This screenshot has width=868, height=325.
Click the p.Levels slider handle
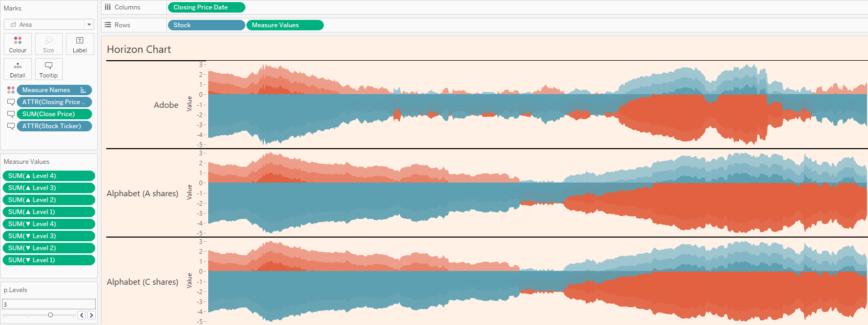click(50, 315)
